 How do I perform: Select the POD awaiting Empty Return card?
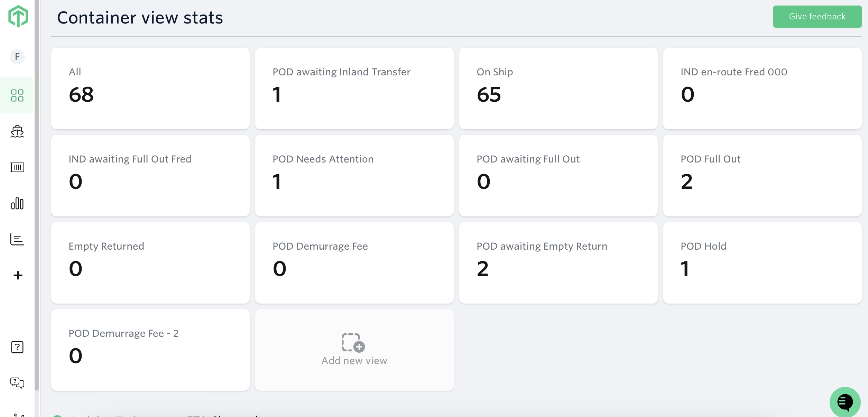coord(558,263)
